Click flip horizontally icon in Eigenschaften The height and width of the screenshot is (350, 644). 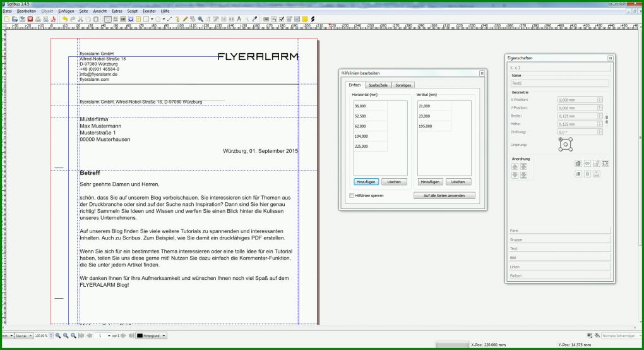click(587, 164)
